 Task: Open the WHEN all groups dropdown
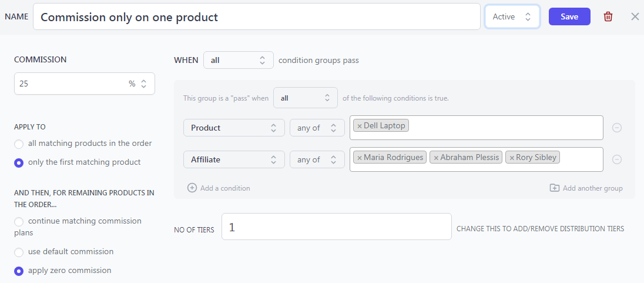[238, 60]
